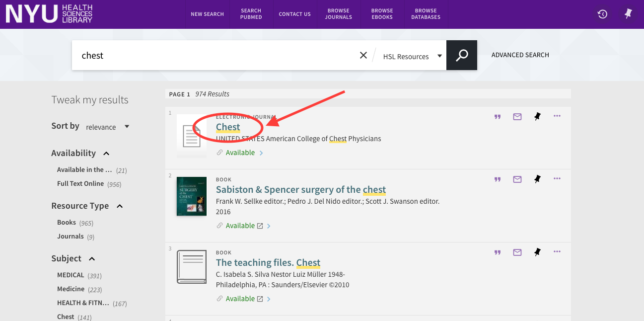Click external link icon on teaching files Available
This screenshot has height=321, width=644.
click(260, 299)
